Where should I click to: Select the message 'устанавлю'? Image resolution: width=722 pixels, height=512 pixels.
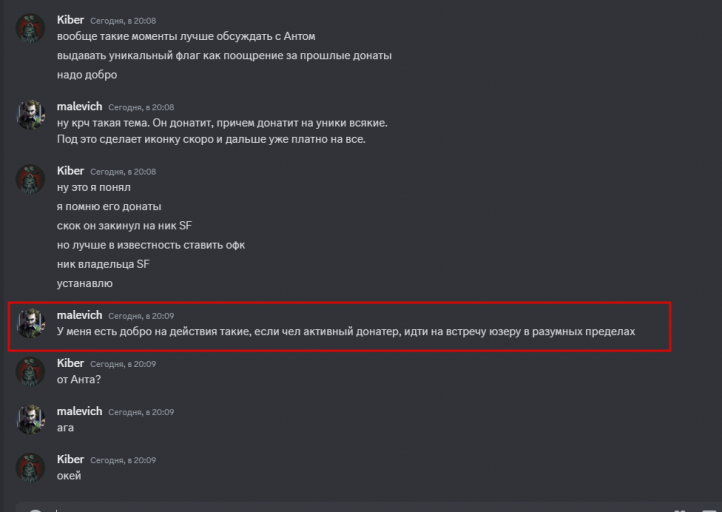pyautogui.click(x=85, y=283)
